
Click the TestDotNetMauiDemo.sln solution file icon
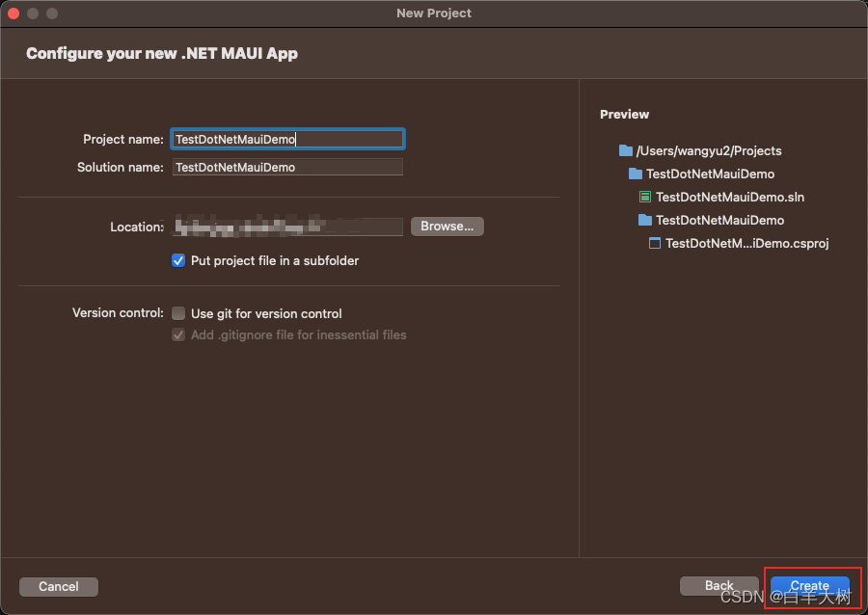pos(644,197)
